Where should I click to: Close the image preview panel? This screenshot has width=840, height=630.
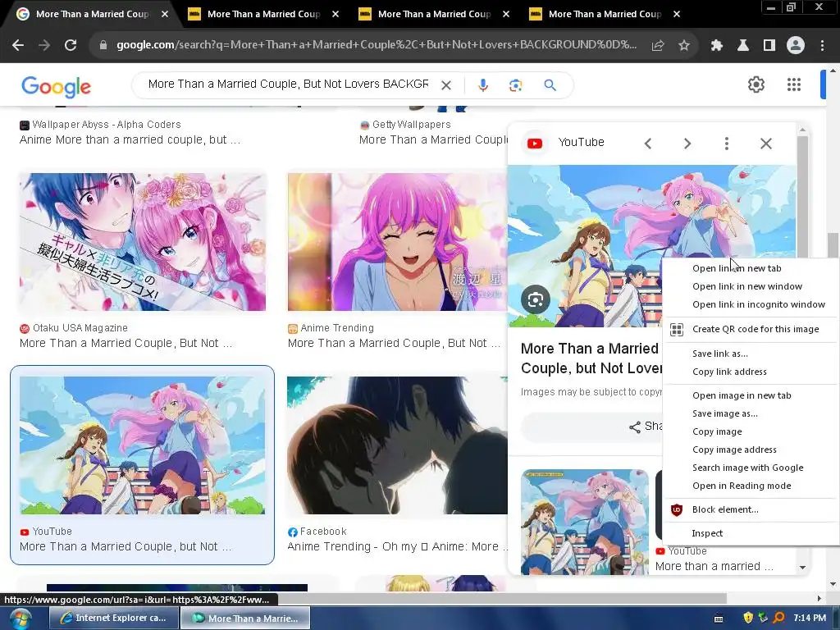click(766, 143)
